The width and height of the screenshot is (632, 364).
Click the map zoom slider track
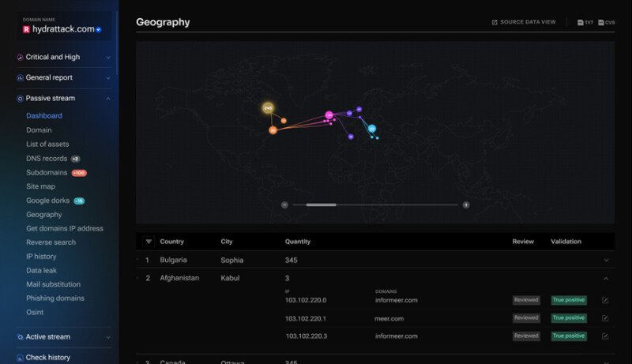click(375, 205)
